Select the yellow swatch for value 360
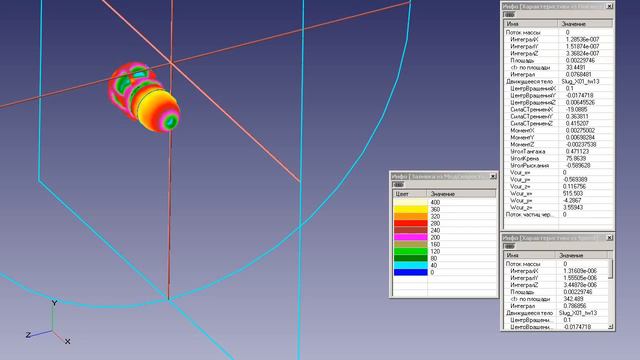This screenshot has height=360, width=640. [x=411, y=209]
